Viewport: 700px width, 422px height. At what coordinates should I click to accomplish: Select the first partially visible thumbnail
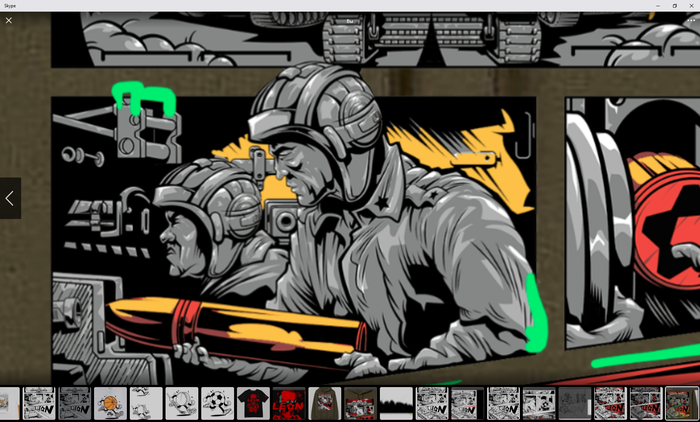(8, 403)
